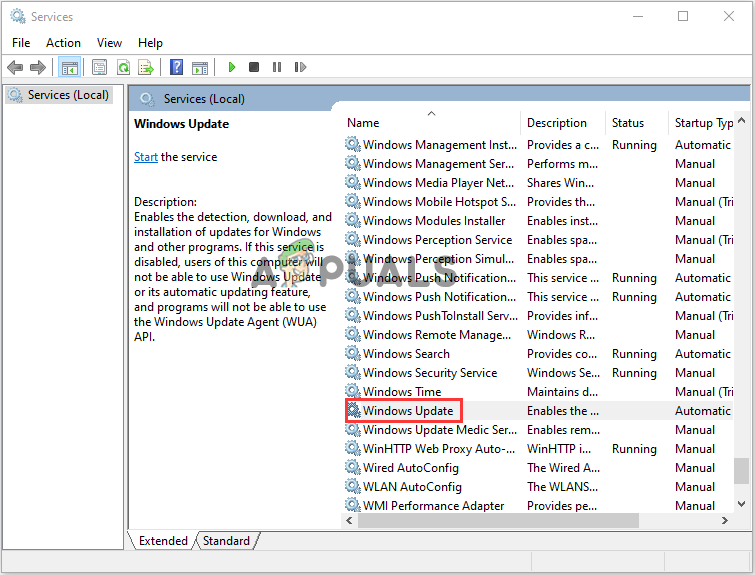Click Manual startup type of WMI Performance Adapter

coord(695,506)
